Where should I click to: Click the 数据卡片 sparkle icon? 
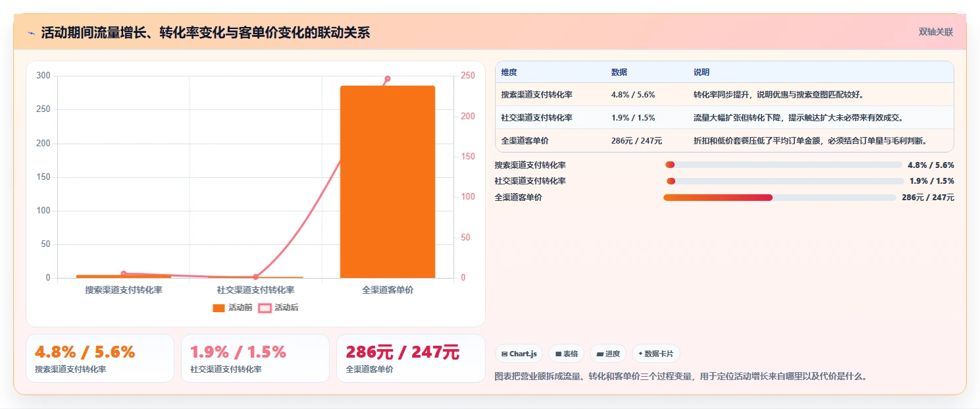point(640,354)
